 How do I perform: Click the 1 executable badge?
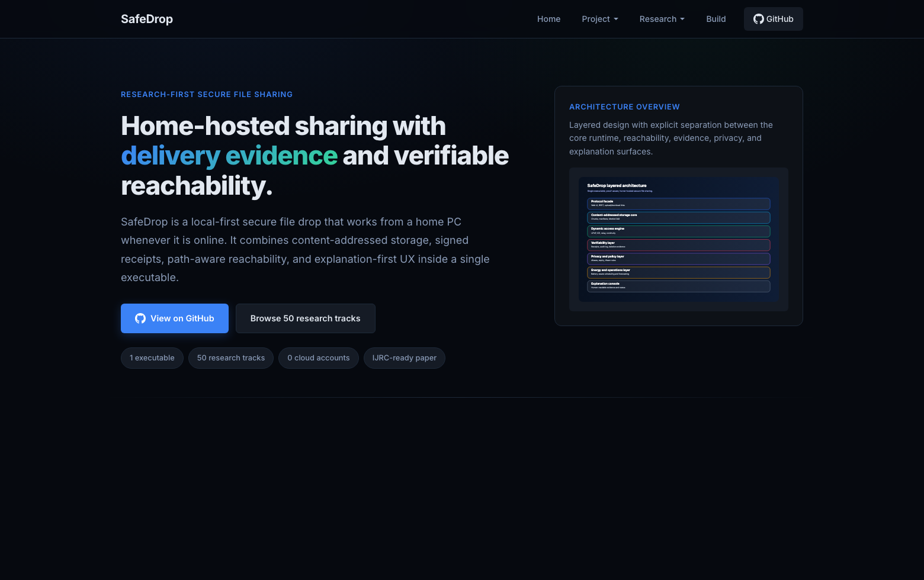pyautogui.click(x=152, y=358)
